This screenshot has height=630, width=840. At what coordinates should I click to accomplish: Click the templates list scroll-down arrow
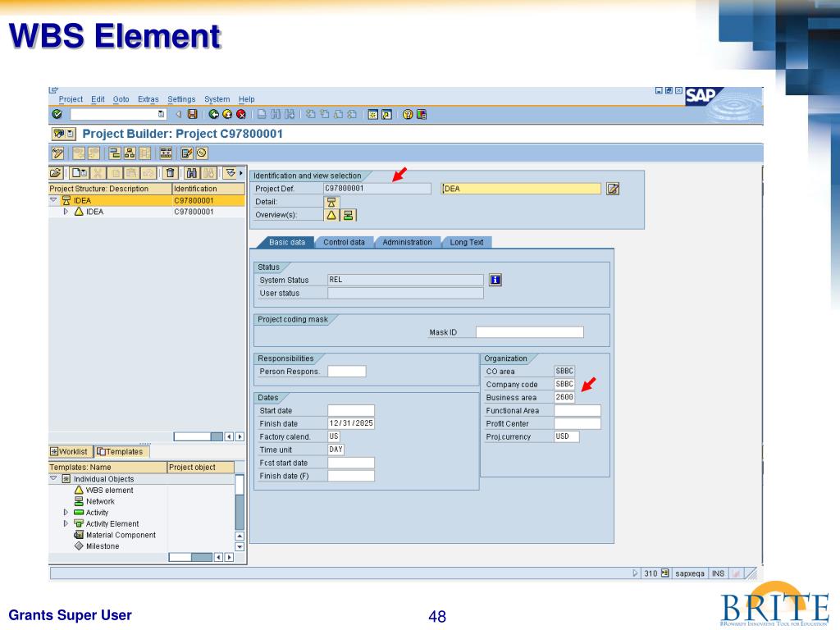pyautogui.click(x=240, y=547)
